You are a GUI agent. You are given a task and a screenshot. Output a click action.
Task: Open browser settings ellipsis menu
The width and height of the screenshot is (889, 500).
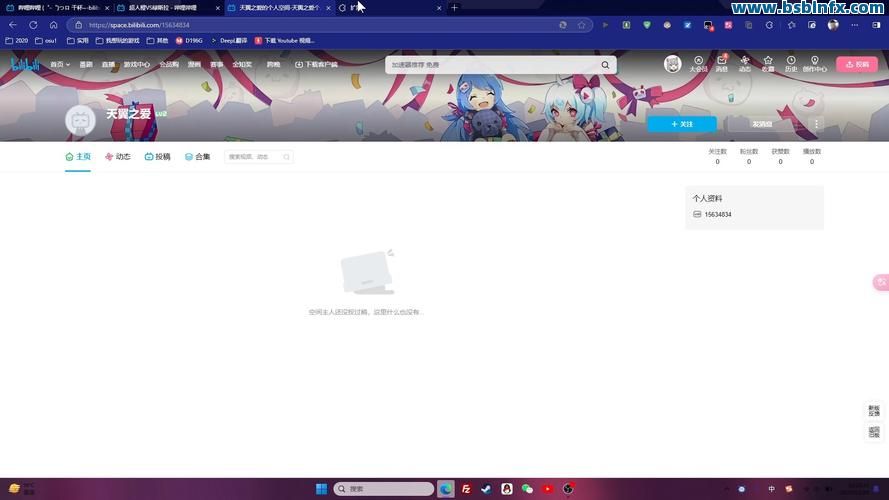854,25
